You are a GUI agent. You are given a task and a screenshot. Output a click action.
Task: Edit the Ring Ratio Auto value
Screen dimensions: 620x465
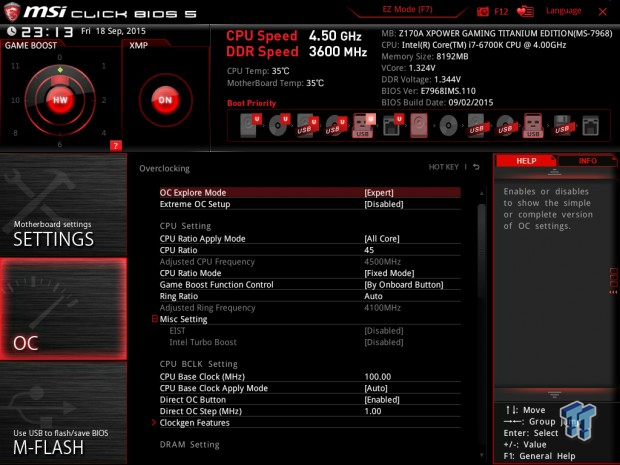point(373,296)
